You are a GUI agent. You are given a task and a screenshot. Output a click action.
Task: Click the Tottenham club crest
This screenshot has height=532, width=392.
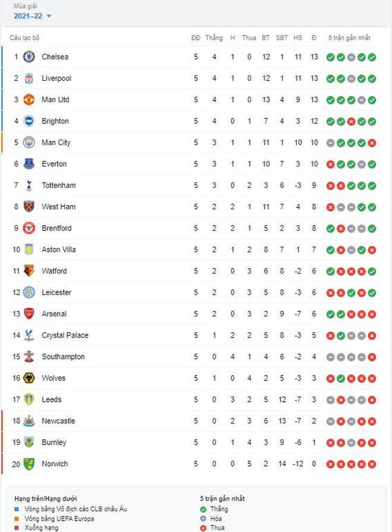click(x=29, y=185)
